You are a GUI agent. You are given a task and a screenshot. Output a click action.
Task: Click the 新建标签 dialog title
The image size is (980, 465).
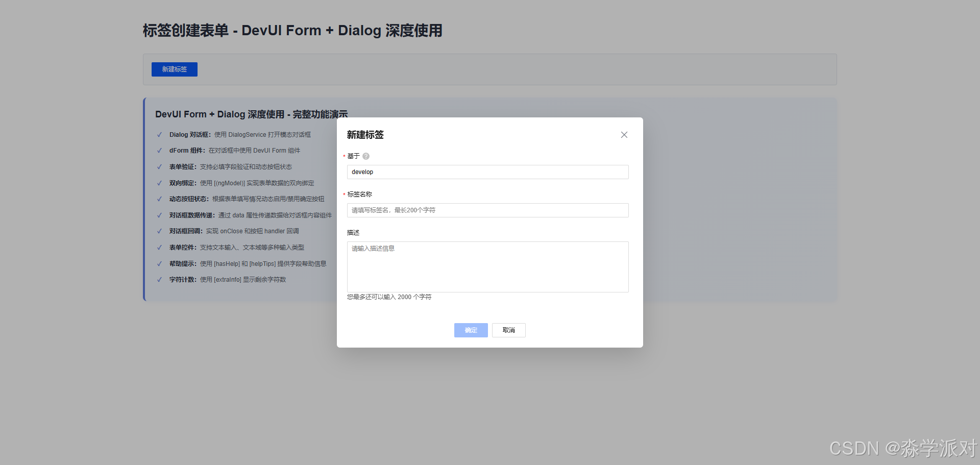(365, 135)
